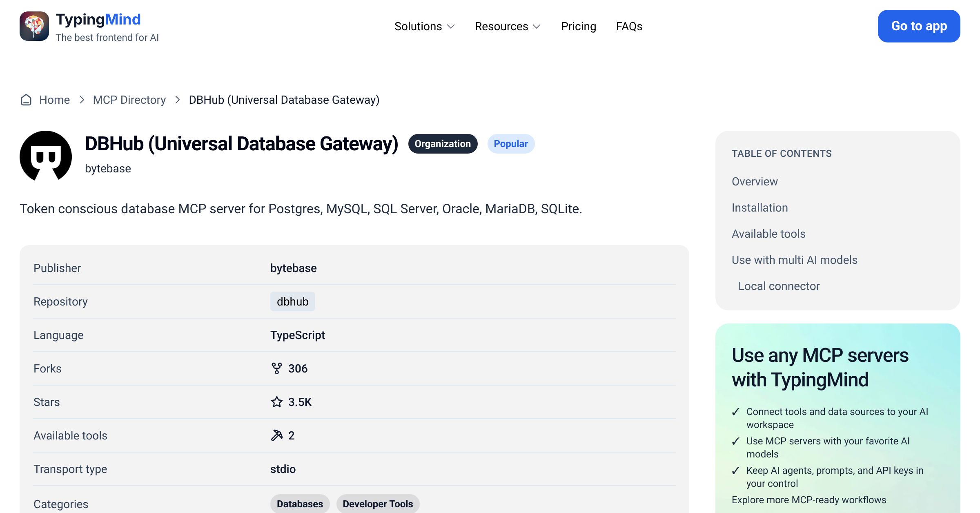Click the pickaxe icon beside Available tools count
This screenshot has width=980, height=513.
pos(276,435)
